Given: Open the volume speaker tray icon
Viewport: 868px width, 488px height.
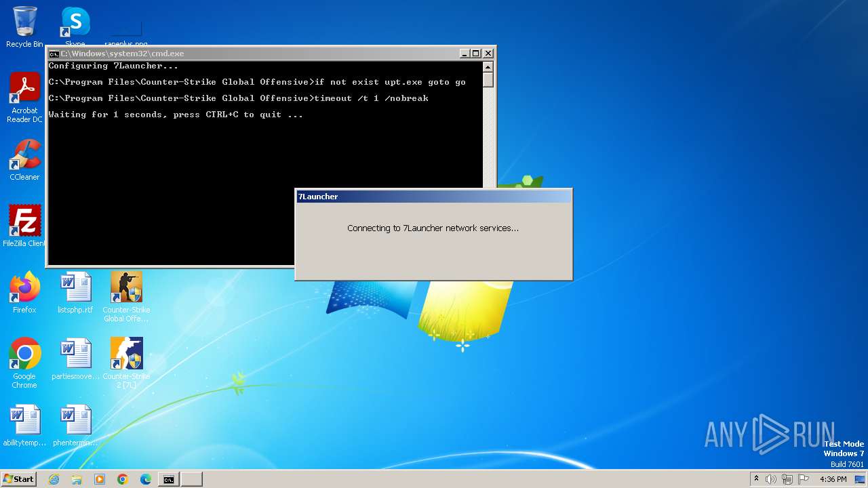Looking at the screenshot, I should click(x=771, y=479).
